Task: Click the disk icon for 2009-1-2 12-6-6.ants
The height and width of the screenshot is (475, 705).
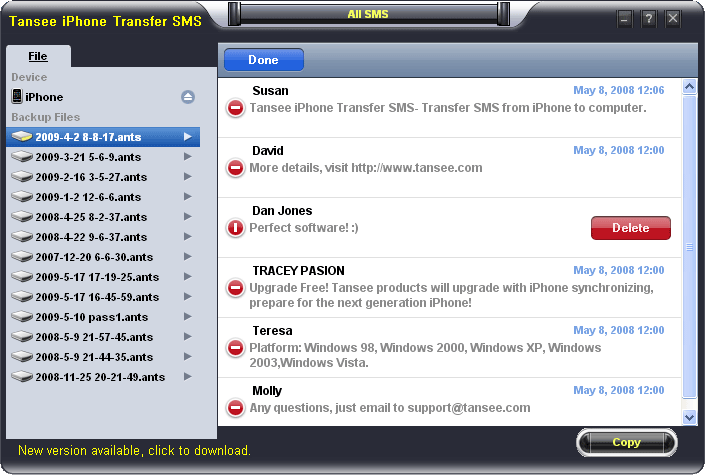Action: pyautogui.click(x=22, y=197)
